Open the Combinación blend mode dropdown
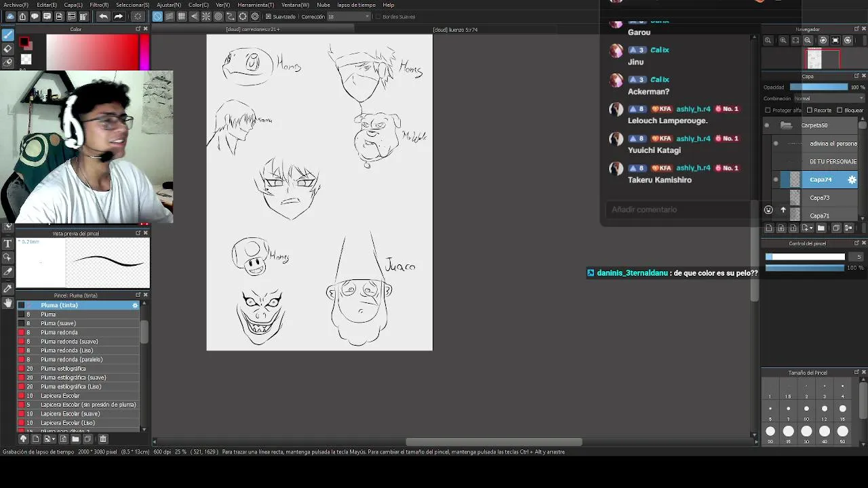 (x=830, y=98)
